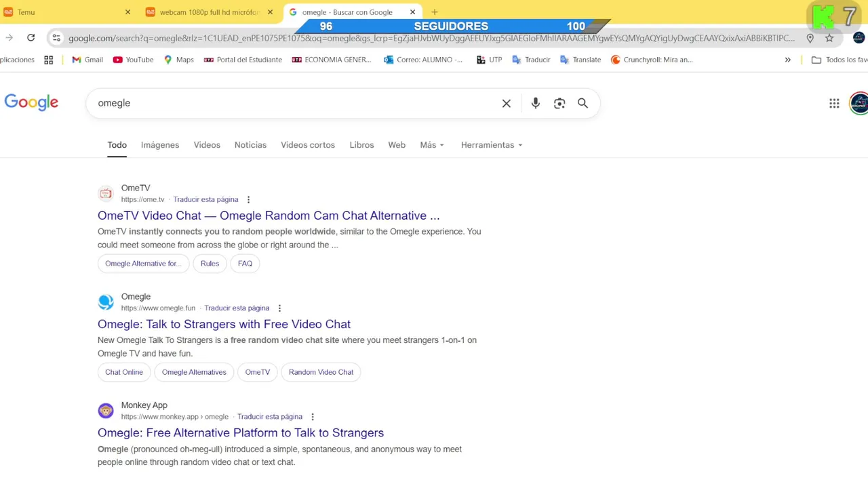Translate the omegle.fun page via Traducir link
The height and width of the screenshot is (488, 868).
click(237, 308)
